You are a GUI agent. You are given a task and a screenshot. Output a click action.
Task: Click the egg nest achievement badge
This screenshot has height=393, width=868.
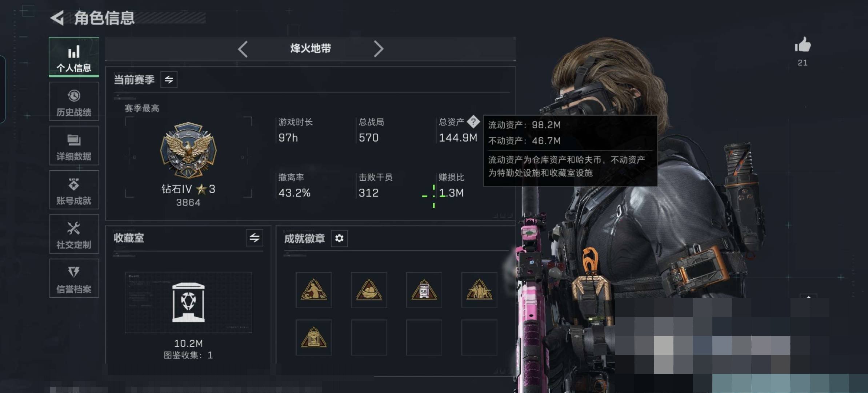point(369,290)
